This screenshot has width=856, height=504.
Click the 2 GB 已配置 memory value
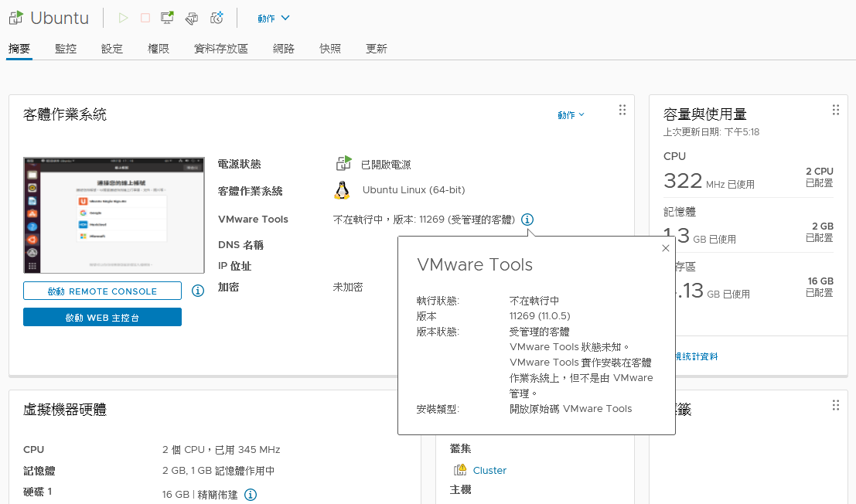pyautogui.click(x=820, y=232)
